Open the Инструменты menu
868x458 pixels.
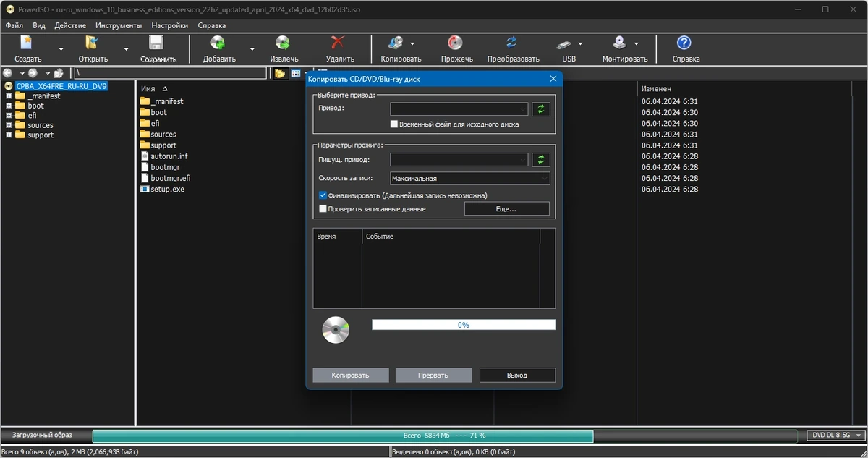(x=119, y=25)
